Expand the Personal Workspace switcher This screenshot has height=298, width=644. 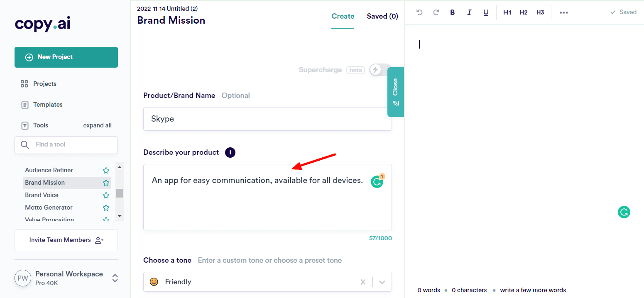[x=115, y=278]
